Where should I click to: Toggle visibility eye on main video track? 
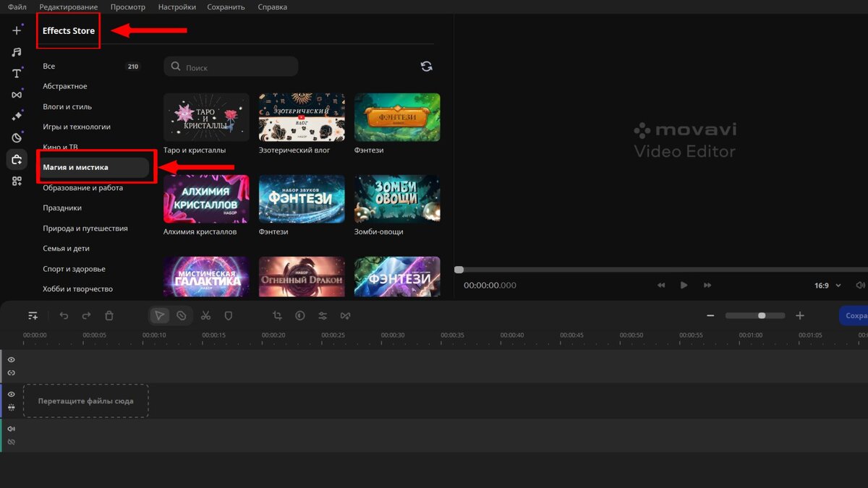[x=11, y=394]
